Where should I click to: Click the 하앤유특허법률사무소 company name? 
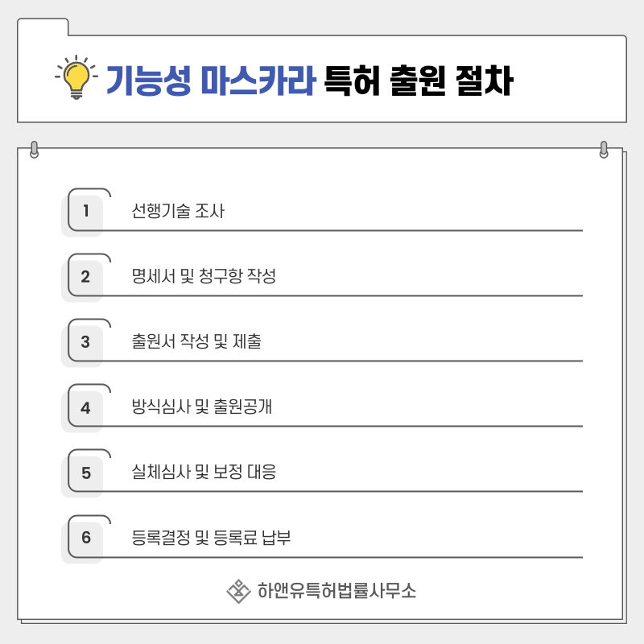(336, 591)
